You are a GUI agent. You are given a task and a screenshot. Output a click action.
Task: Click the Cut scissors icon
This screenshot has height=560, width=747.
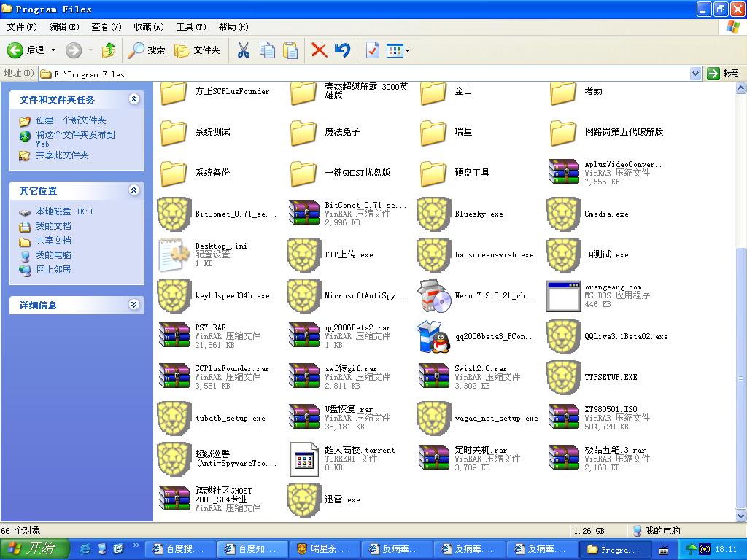point(244,50)
